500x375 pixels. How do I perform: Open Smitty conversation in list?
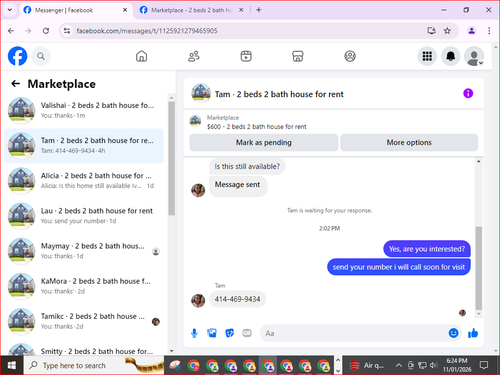(x=84, y=348)
